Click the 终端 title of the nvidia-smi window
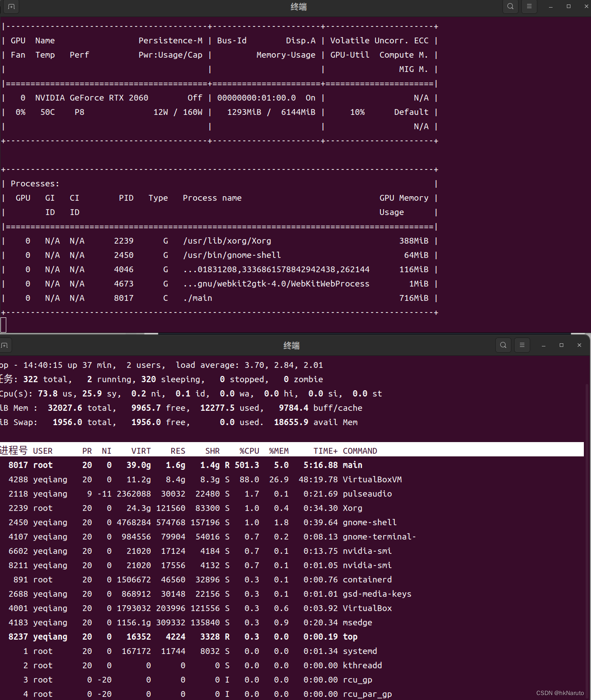 298,7
